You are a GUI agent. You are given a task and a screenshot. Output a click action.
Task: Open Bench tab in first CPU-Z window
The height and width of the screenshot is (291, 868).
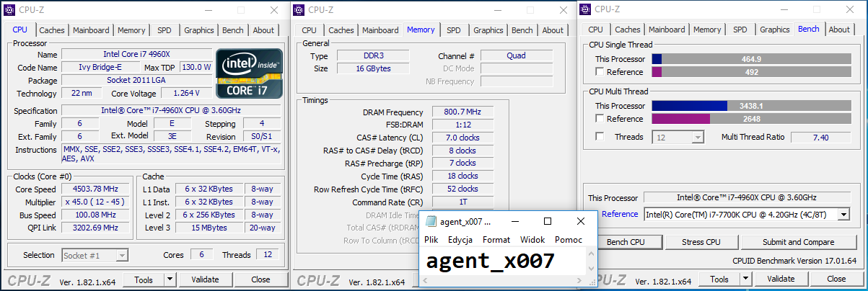pos(233,30)
